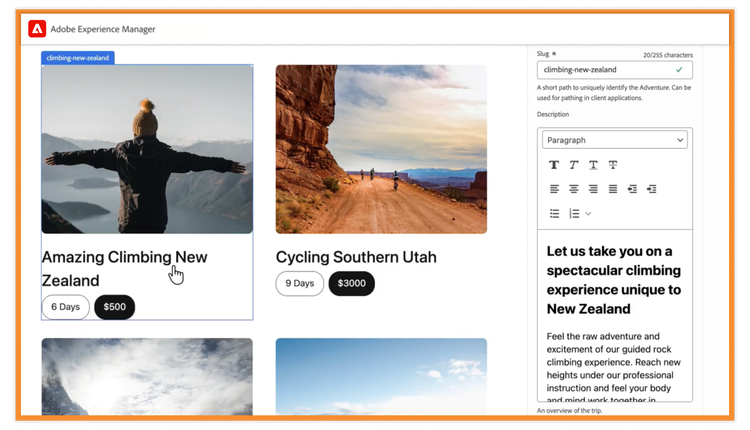This screenshot has height=430, width=750.
Task: Justify the description text
Action: tap(613, 189)
